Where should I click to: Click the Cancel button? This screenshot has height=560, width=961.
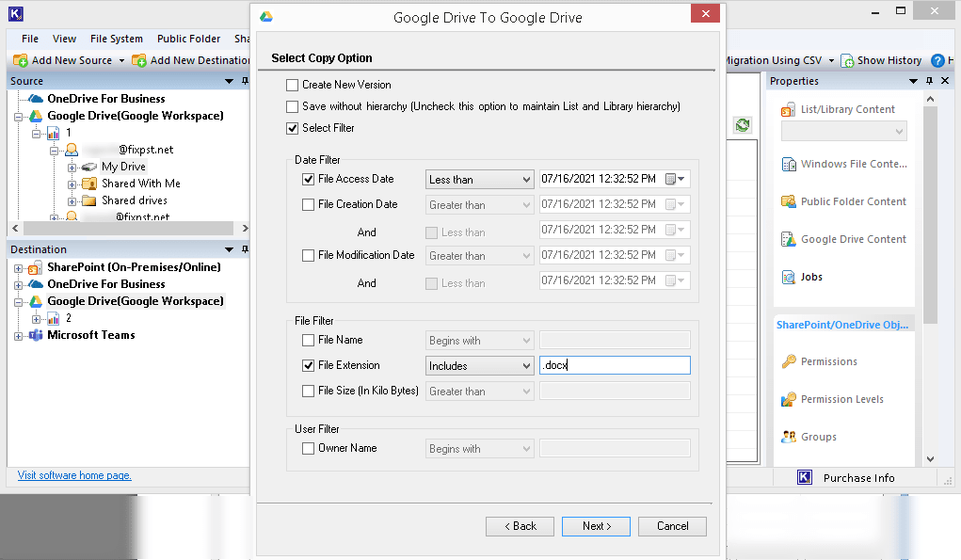pos(672,526)
